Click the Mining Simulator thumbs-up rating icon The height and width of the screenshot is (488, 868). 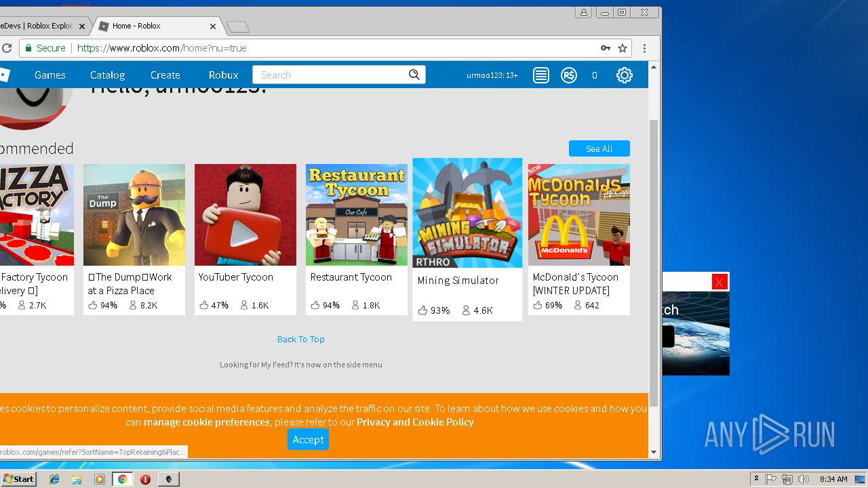(422, 310)
